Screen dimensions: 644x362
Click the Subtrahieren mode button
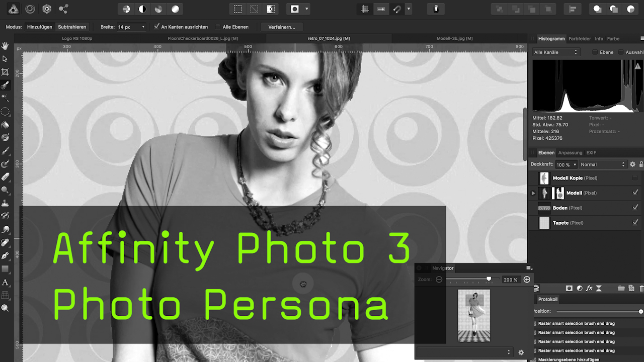(x=72, y=27)
